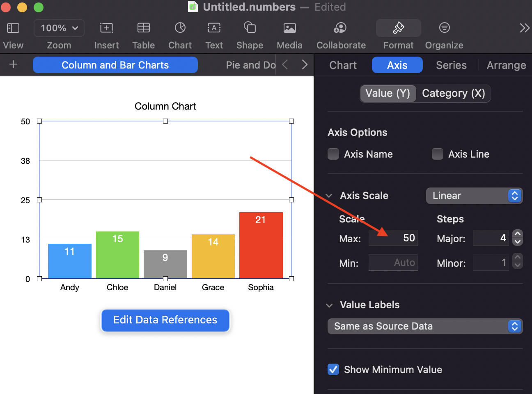
Task: Toggle the Format paintbrush icon
Action: click(398, 28)
